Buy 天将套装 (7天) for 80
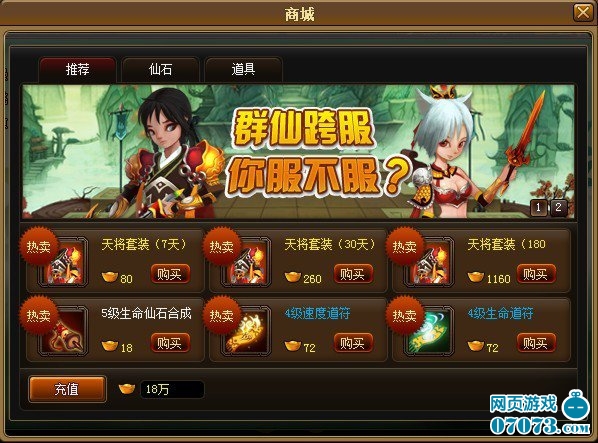The height and width of the screenshot is (443, 598). click(x=170, y=274)
